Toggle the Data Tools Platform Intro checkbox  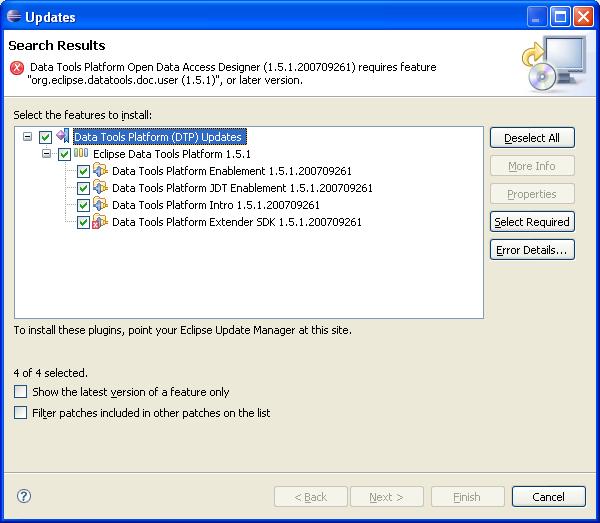click(83, 205)
